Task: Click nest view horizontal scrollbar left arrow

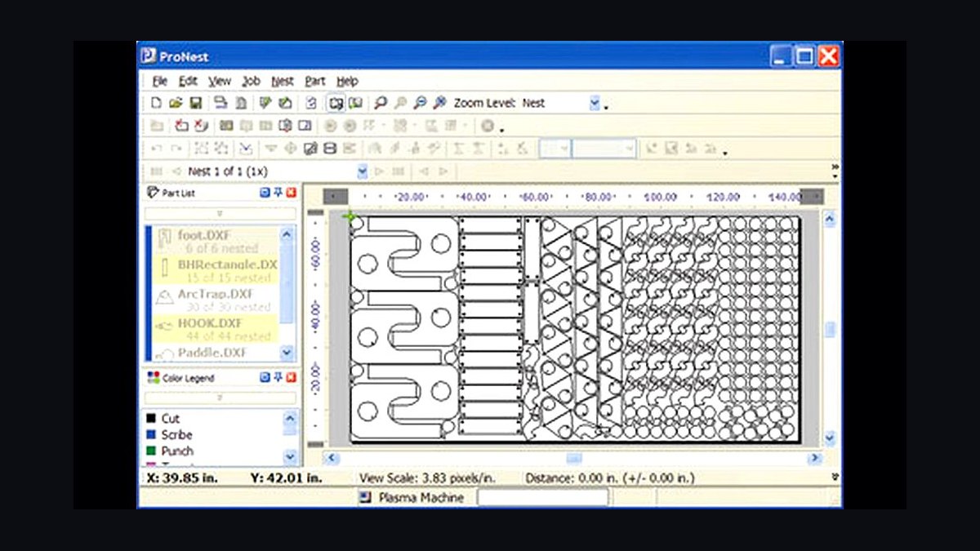Action: point(332,458)
